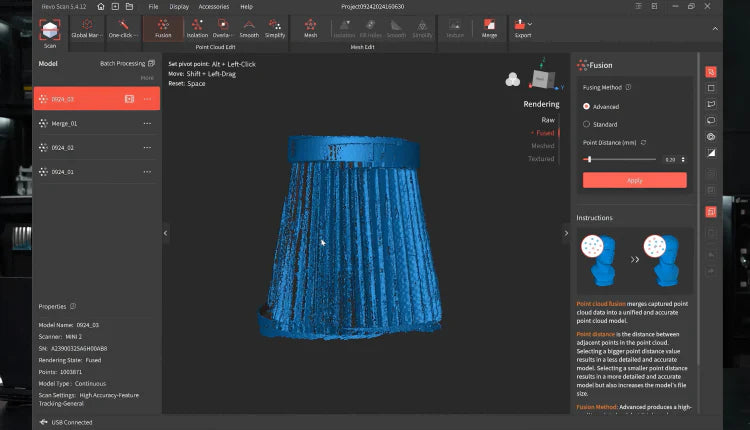Open the Display menu
Image resolution: width=750 pixels, height=430 pixels.
click(179, 6)
